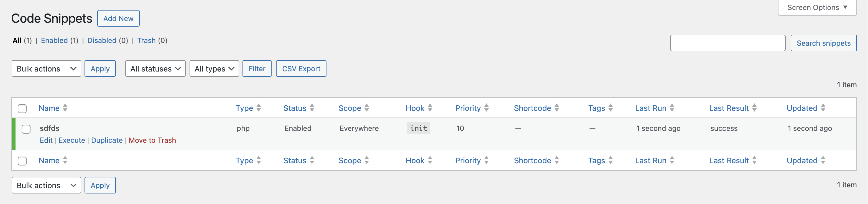Click the Add New snippet button
The image size is (868, 204).
pyautogui.click(x=118, y=18)
